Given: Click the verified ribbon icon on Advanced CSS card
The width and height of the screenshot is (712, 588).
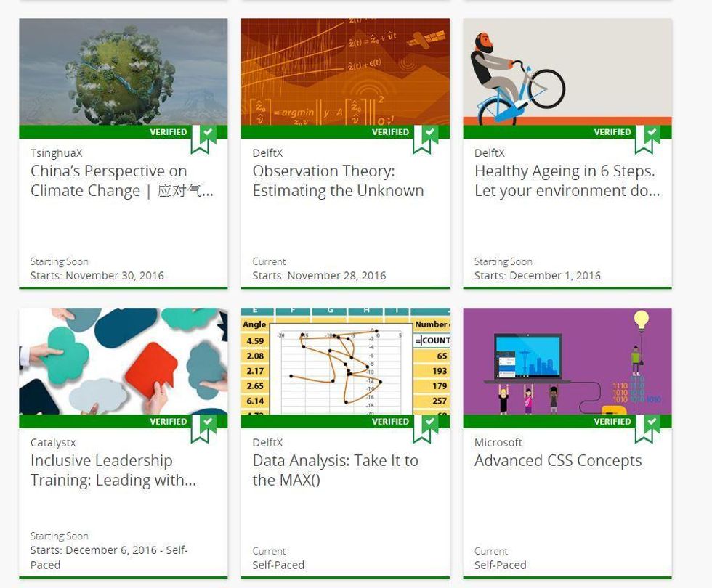Looking at the screenshot, I should (647, 427).
